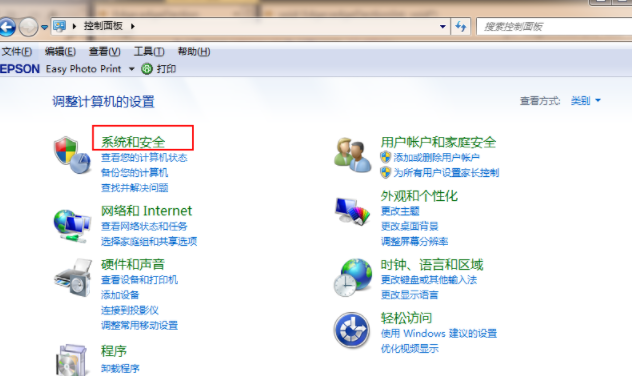Image resolution: width=633 pixels, height=389 pixels.
Task: Open the 工具(T) menu
Action: click(x=149, y=52)
